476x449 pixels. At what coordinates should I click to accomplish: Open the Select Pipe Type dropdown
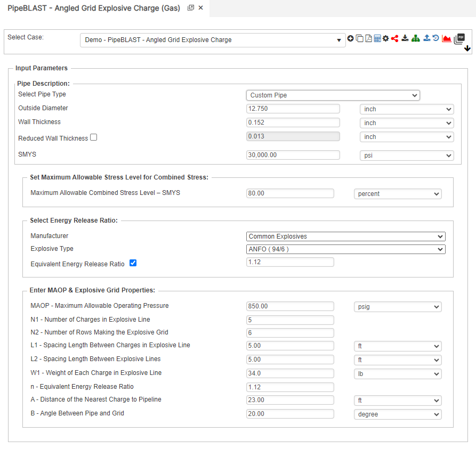tap(333, 95)
